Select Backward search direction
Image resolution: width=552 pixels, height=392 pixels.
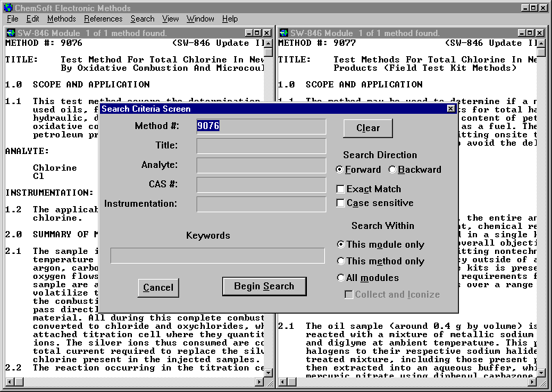(415, 169)
